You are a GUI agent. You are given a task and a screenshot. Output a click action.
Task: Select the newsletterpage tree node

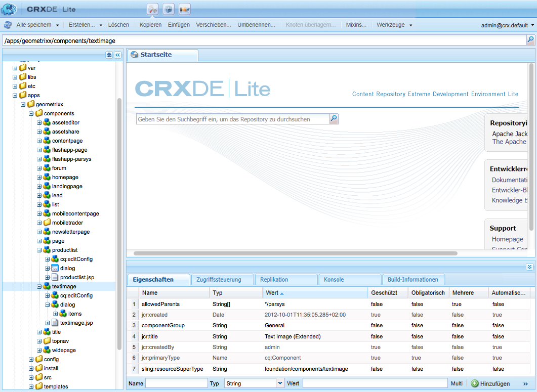(x=70, y=232)
